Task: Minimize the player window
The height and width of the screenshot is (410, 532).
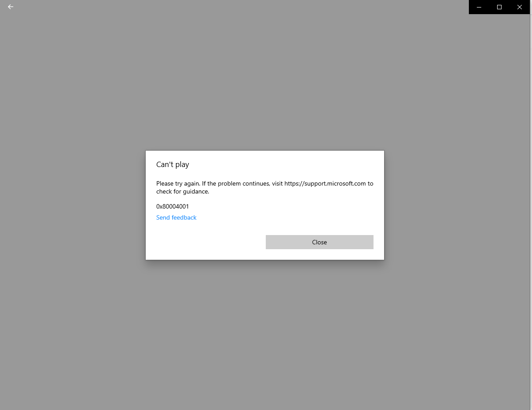Action: coord(479,7)
